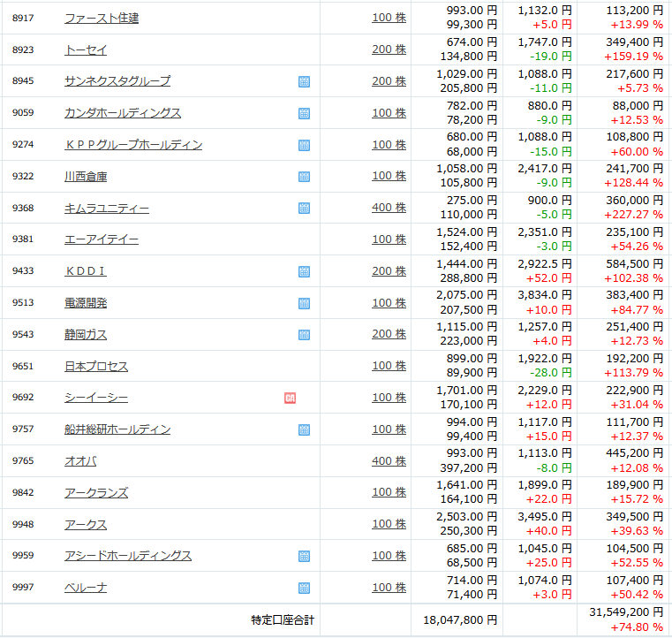The width and height of the screenshot is (672, 638).
Task: Click calendar icon in 静岡ガス row
Action: tap(304, 335)
